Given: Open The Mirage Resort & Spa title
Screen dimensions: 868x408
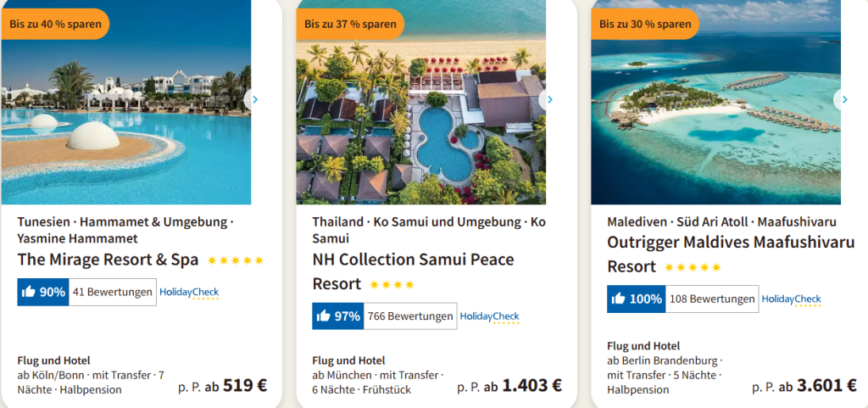Looking at the screenshot, I should pos(108,260).
